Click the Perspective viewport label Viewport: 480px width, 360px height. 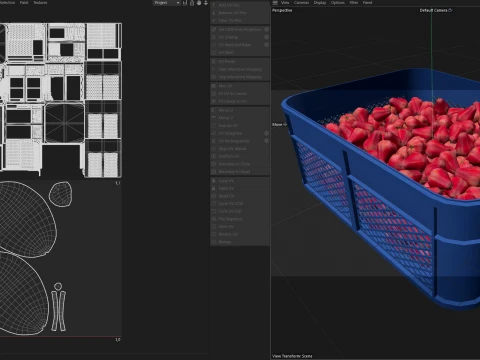(282, 10)
